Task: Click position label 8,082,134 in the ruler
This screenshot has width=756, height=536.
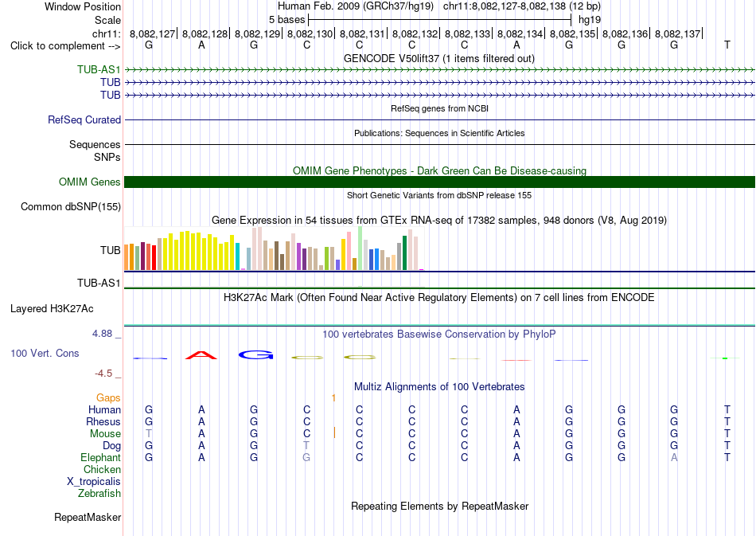Action: click(x=520, y=33)
